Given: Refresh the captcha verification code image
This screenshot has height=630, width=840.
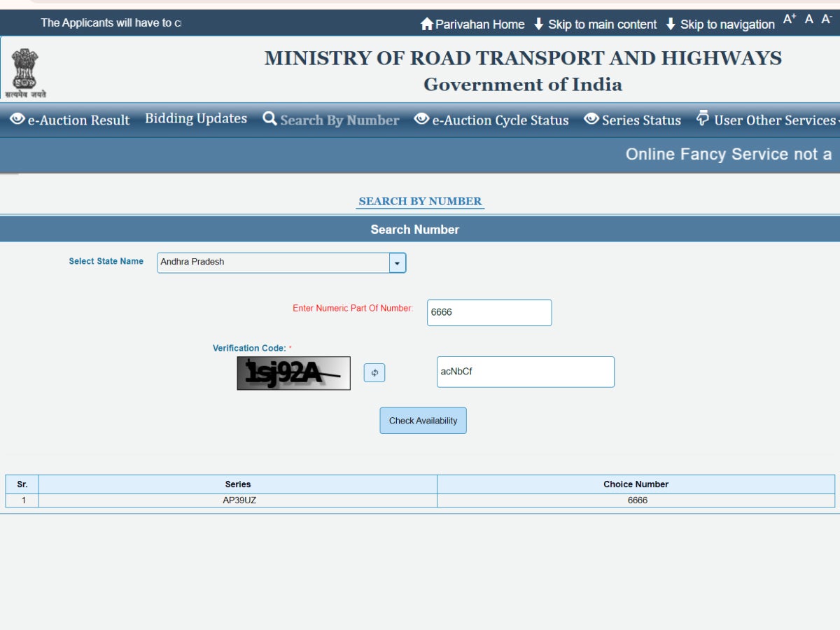Looking at the screenshot, I should (374, 372).
